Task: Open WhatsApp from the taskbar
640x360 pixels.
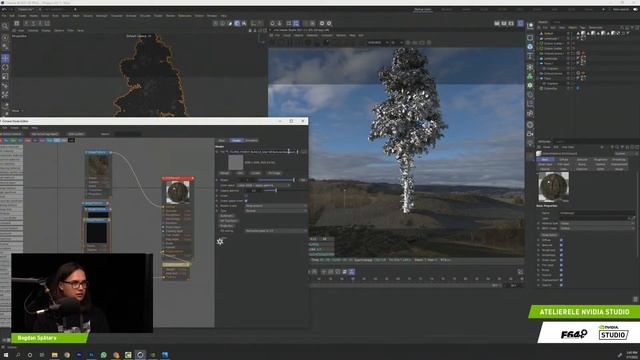Action: [x=104, y=355]
